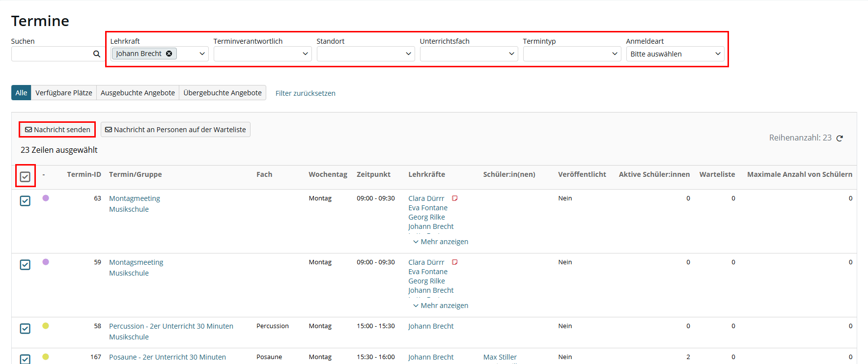The width and height of the screenshot is (868, 364).
Task: Open teacher Johann Brecht in Percussion row
Action: (x=431, y=326)
